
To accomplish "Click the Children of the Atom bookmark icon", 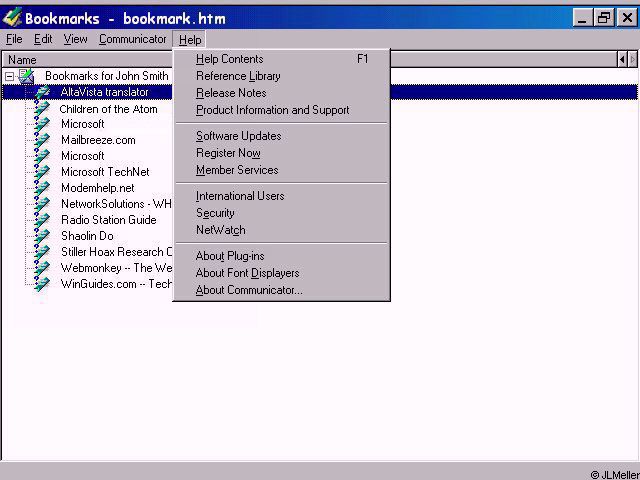I will 42,109.
